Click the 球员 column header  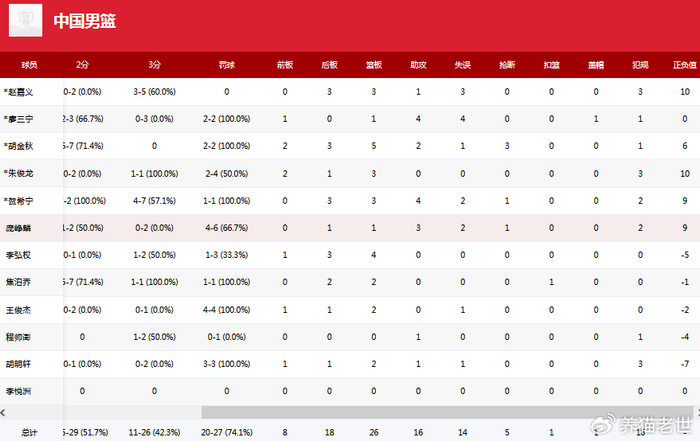[x=29, y=65]
